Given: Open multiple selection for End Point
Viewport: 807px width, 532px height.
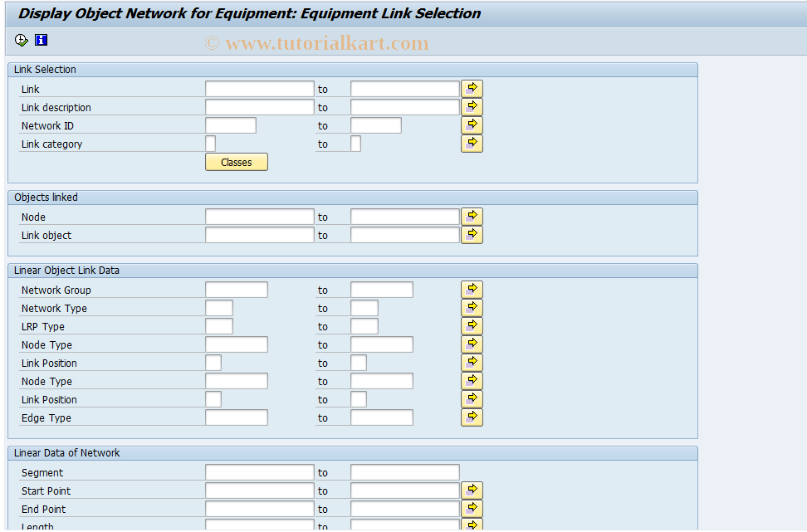Looking at the screenshot, I should pyautogui.click(x=472, y=508).
